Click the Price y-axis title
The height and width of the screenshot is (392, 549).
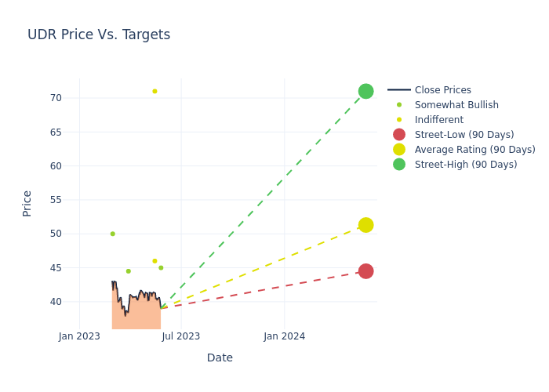(x=27, y=203)
